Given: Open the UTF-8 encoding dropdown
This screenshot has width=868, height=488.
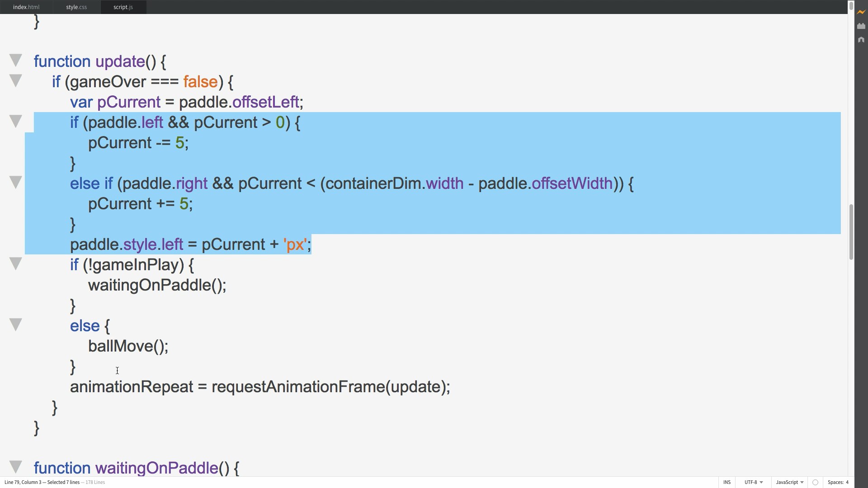Looking at the screenshot, I should click(754, 482).
